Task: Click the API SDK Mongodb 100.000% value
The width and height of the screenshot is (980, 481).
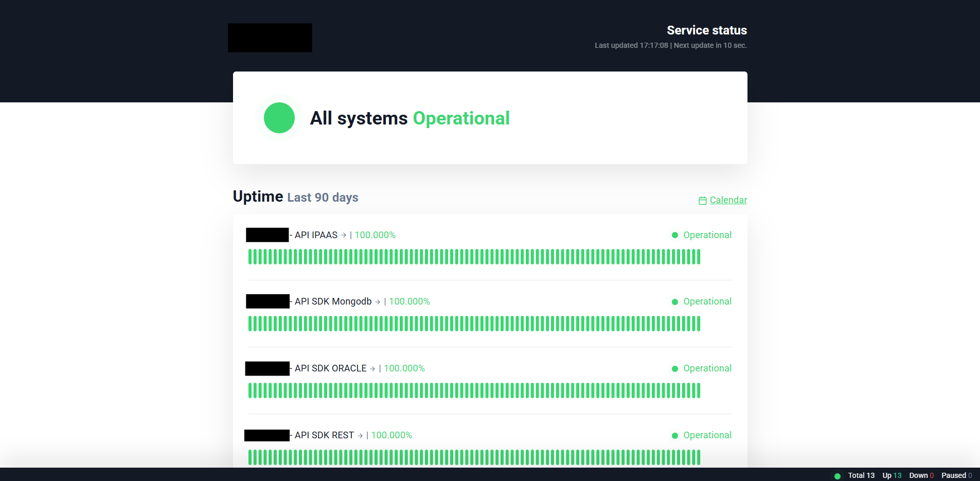Action: pos(409,301)
